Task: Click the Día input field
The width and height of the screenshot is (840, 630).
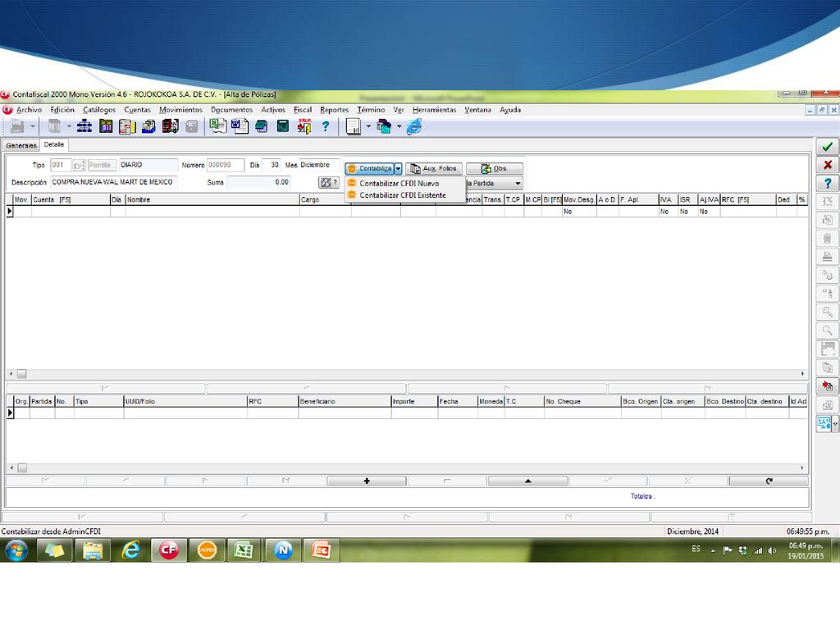Action: (x=271, y=165)
